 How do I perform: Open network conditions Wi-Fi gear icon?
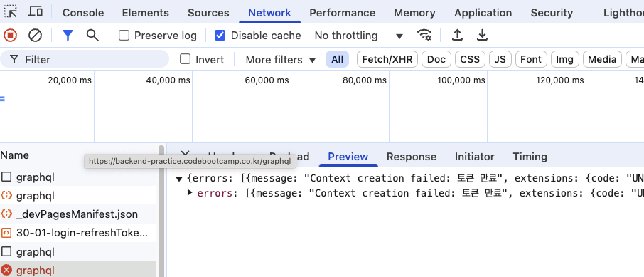point(424,36)
